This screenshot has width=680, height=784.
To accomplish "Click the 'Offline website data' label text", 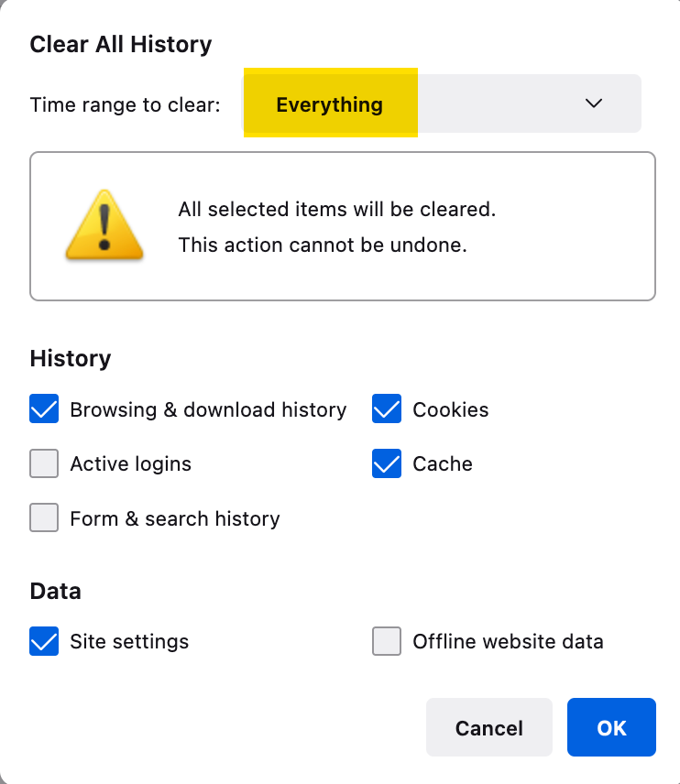I will (x=508, y=641).
